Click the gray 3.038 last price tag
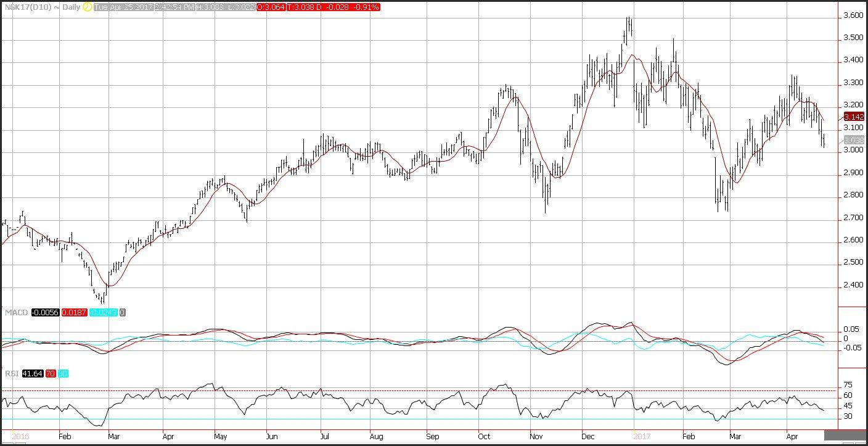This screenshot has height=446, width=868. [x=853, y=140]
